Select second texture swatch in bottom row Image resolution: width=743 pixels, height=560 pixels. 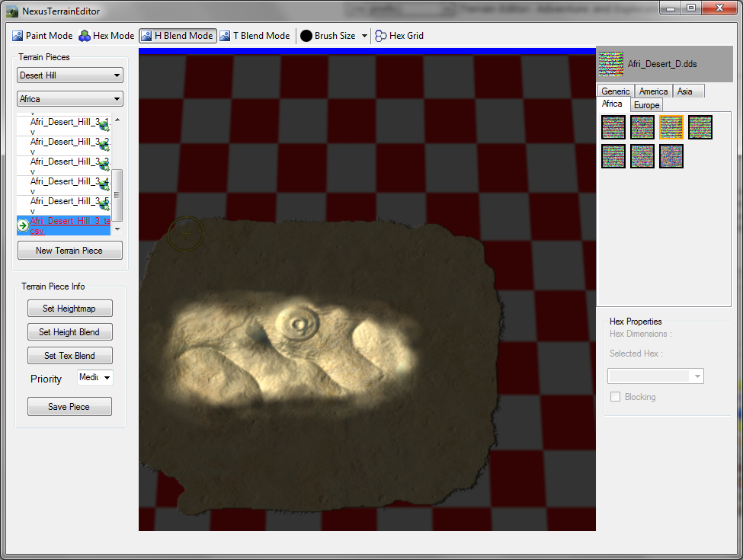642,156
